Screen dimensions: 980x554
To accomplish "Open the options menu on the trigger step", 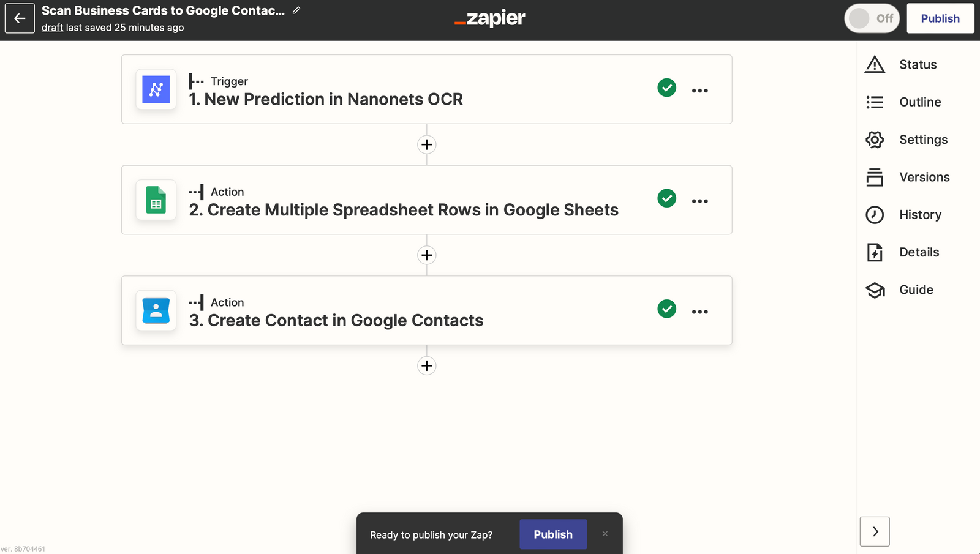I will click(x=700, y=90).
